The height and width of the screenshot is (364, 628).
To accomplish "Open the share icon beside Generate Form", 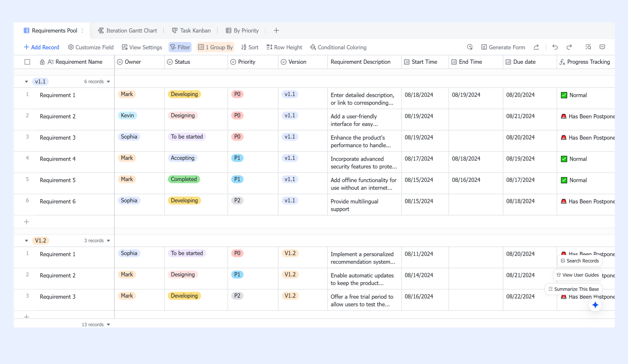I will [536, 47].
